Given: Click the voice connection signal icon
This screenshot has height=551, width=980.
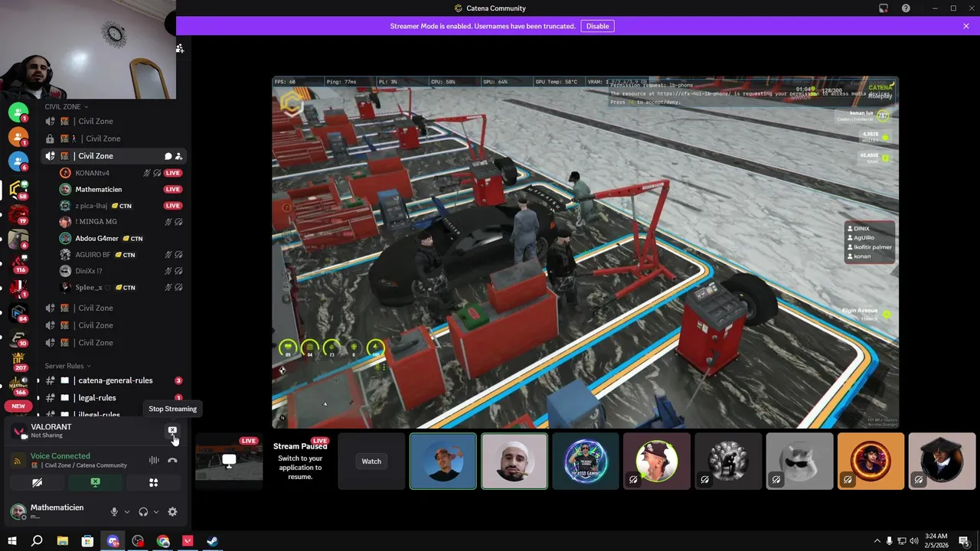Looking at the screenshot, I should tap(18, 461).
